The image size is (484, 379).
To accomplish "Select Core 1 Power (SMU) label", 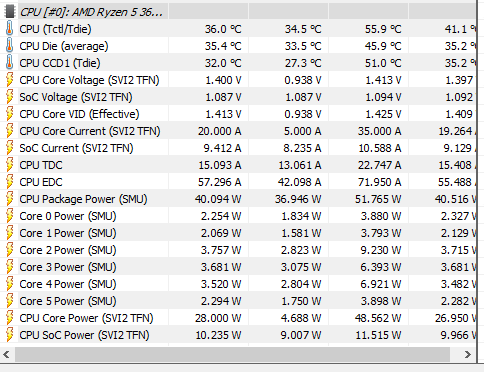I will (68, 233).
